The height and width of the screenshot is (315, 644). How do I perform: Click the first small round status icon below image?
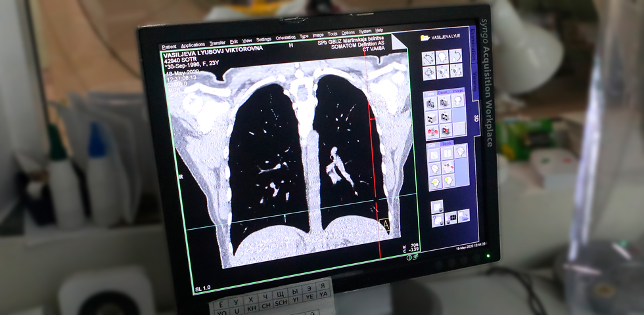[409, 257]
